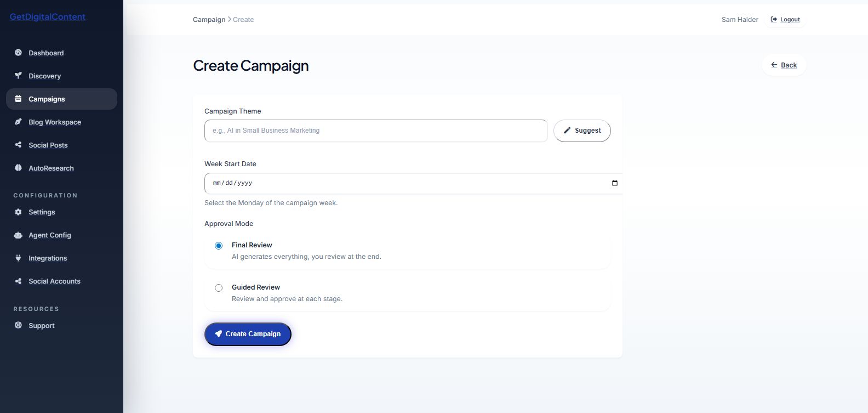
Task: Click the Suggest label text
Action: (x=588, y=131)
